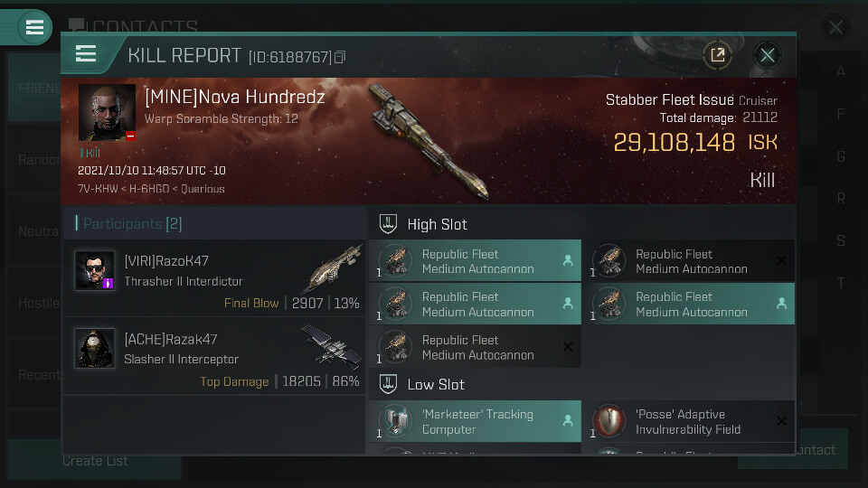Viewport: 868px width, 488px height.
Task: Open Nova Hundredz pilot portrait
Action: point(107,113)
